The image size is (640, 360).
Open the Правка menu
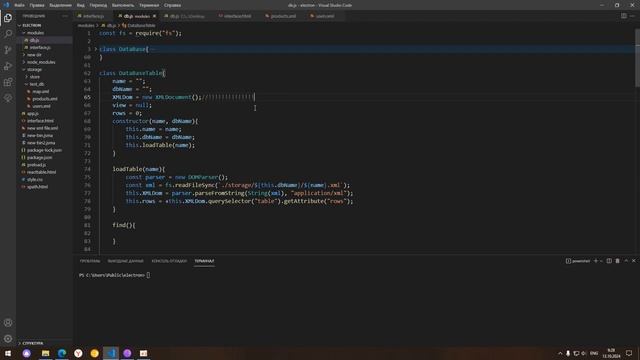pos(37,5)
